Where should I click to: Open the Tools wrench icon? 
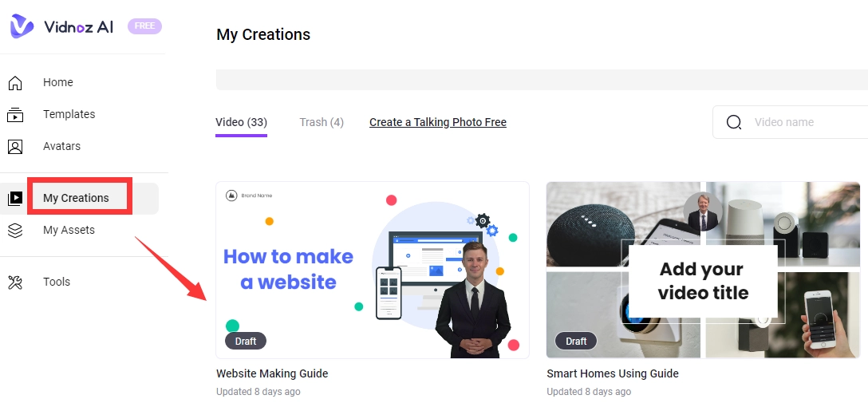tap(15, 282)
